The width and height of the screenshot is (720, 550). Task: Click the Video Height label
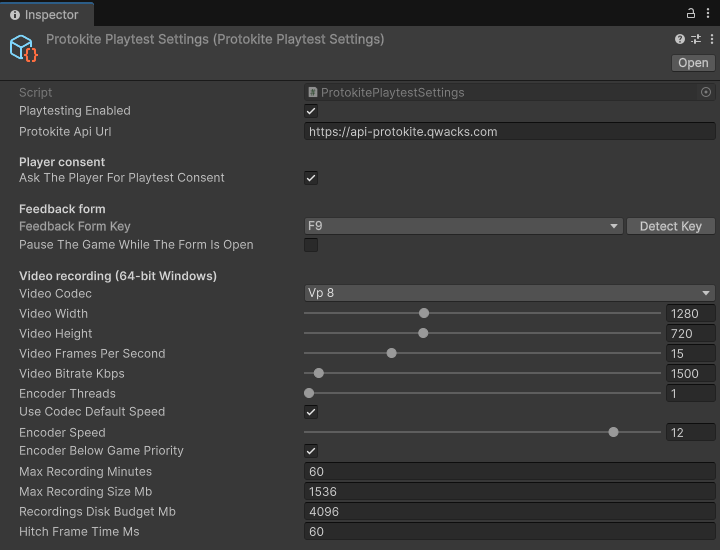click(56, 334)
